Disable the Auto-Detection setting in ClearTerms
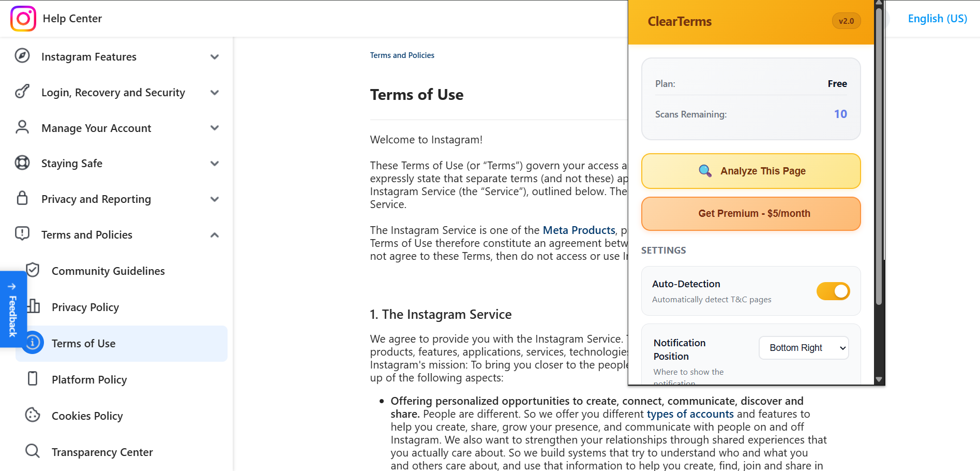The width and height of the screenshot is (980, 471). (x=833, y=291)
